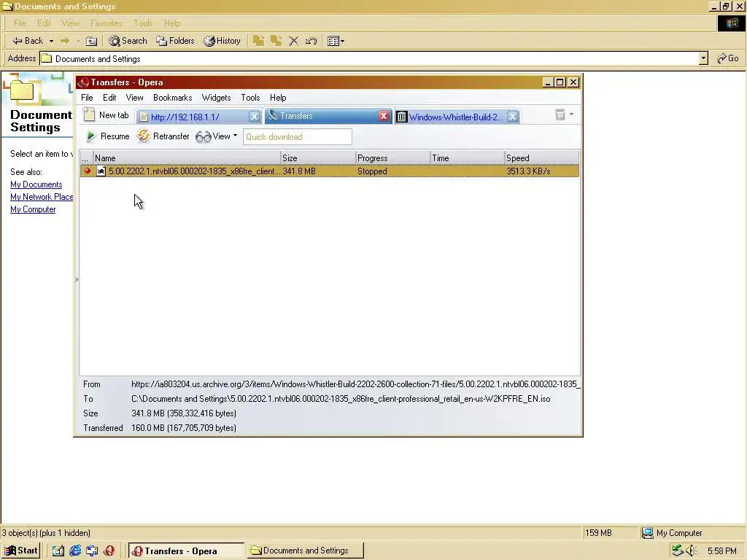Screen dimensions: 747x560
Task: Launch Outlook Express from quick launch
Action: [92, 551]
